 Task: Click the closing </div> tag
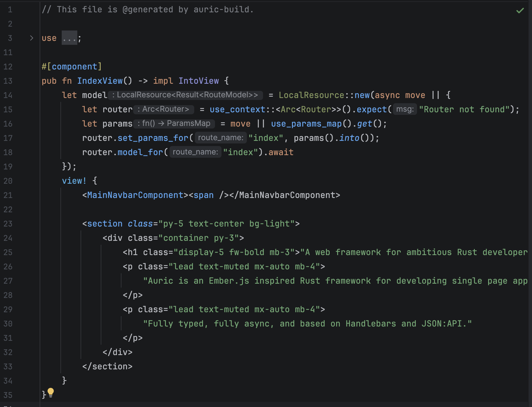[x=118, y=352]
